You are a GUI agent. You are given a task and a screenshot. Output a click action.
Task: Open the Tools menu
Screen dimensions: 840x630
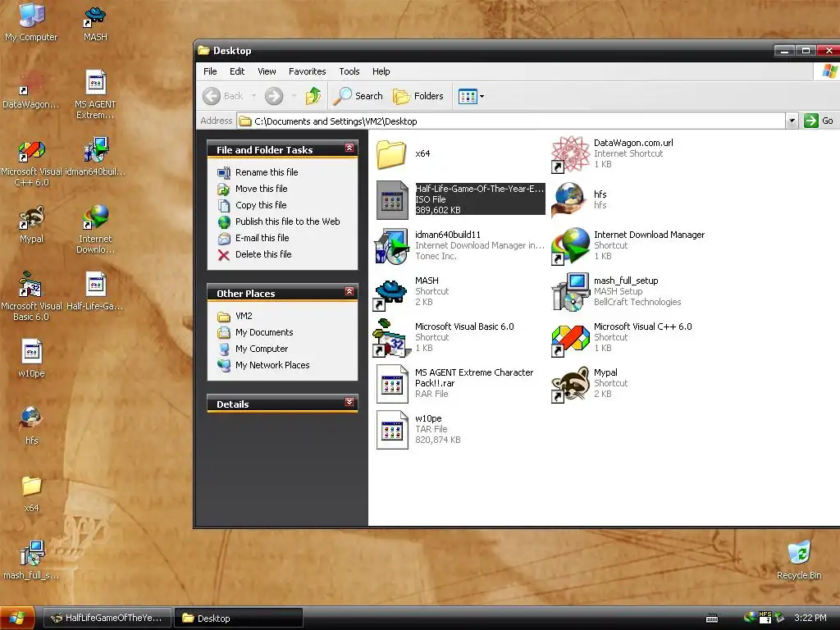click(x=349, y=71)
